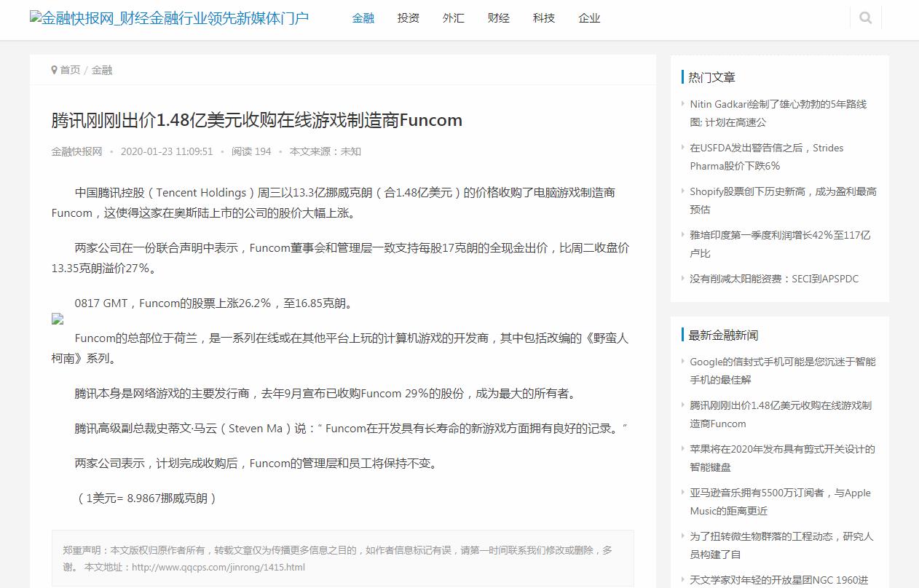Click the article title 腾讯刚刚出价1.48亿美元
The height and width of the screenshot is (588, 919).
(x=256, y=120)
